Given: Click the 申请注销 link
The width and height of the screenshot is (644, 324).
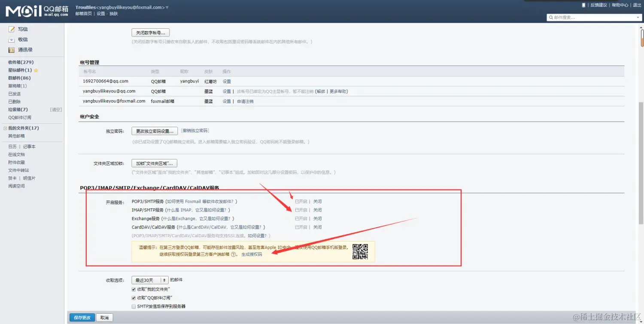Looking at the screenshot, I should point(245,101).
